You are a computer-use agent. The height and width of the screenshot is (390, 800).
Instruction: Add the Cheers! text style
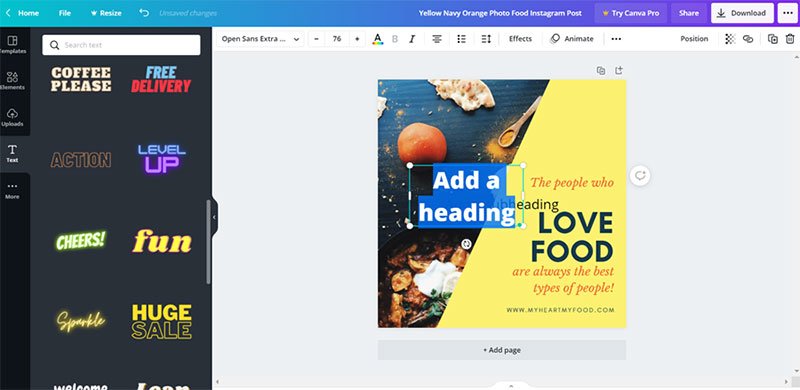coord(81,240)
